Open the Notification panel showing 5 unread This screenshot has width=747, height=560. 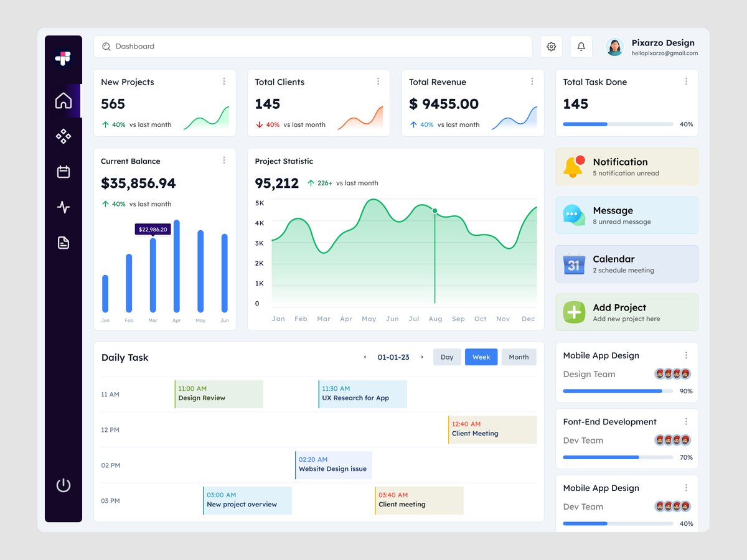pos(626,166)
